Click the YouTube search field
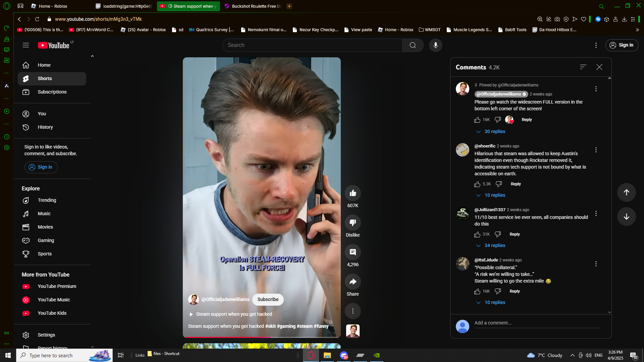 click(x=312, y=45)
